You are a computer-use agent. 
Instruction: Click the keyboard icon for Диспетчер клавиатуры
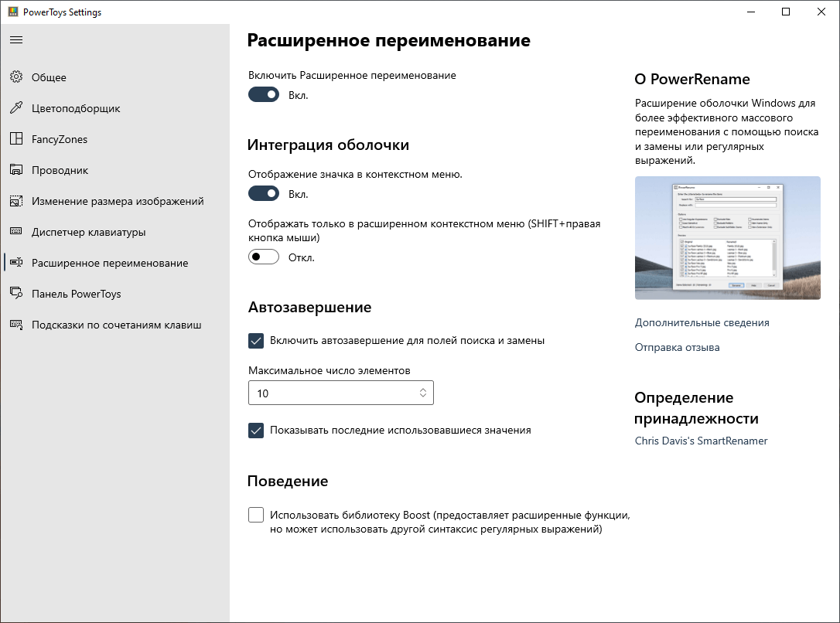point(16,231)
